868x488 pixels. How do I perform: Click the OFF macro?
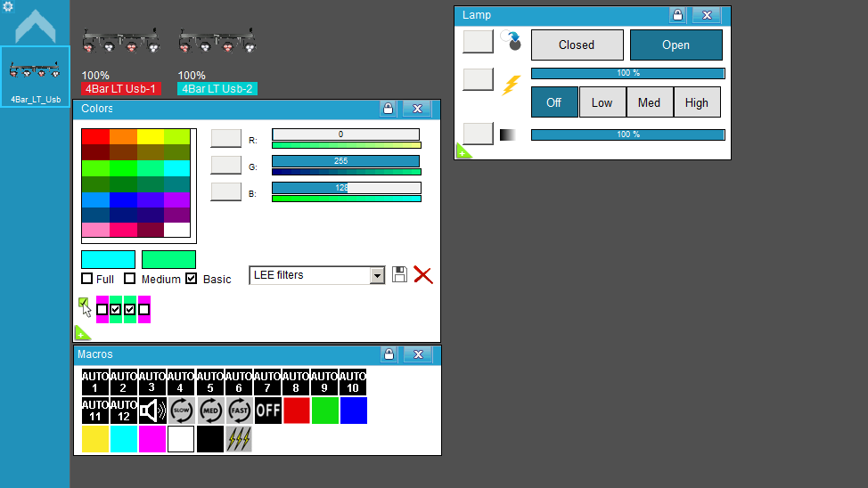[x=267, y=411]
